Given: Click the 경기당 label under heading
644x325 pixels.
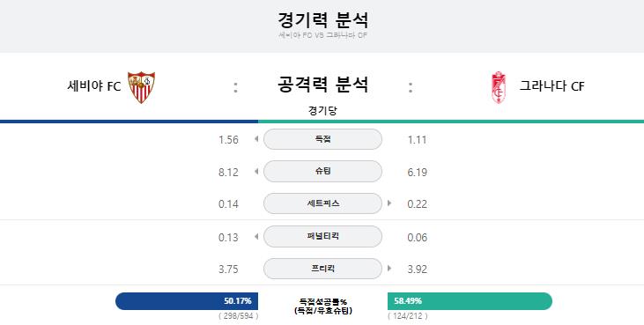Looking at the screenshot, I should point(322,111).
